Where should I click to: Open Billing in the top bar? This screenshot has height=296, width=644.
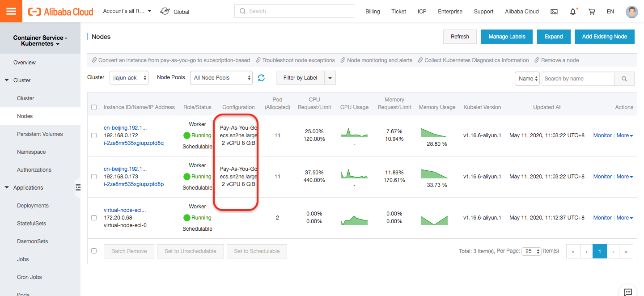tap(373, 12)
